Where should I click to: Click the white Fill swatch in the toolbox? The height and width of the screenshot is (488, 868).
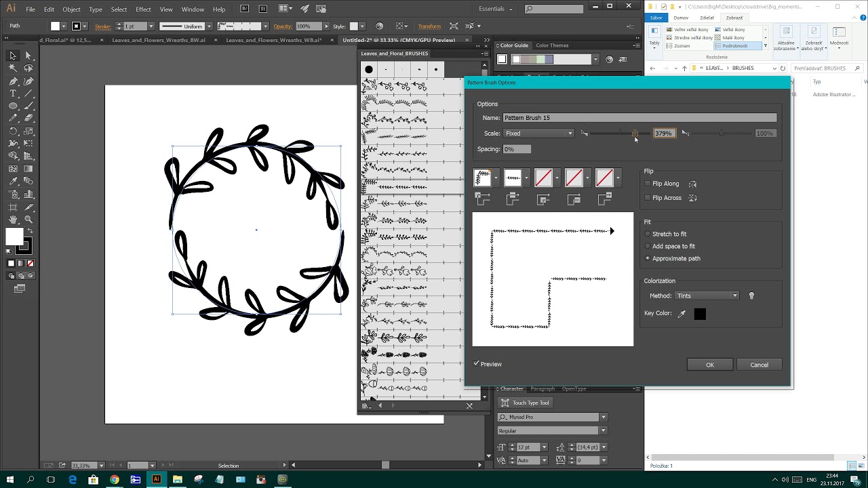(14, 237)
